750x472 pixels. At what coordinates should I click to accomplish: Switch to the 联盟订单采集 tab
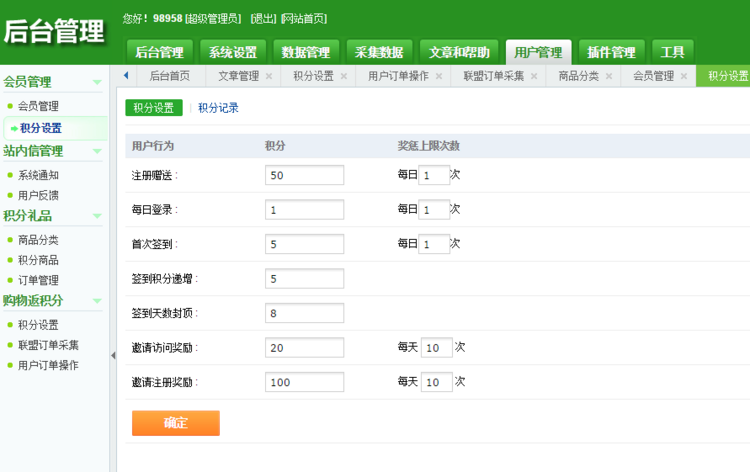coord(494,76)
